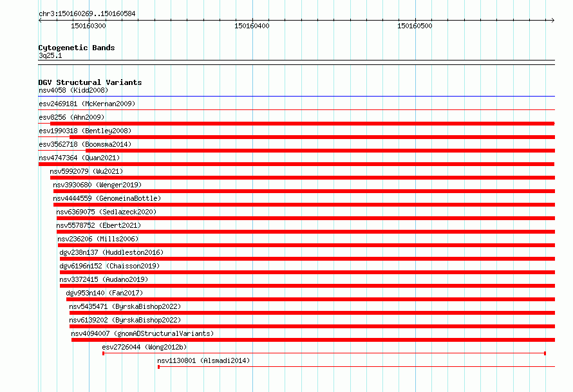Click the red bar under nsv3372415
The height and width of the screenshot is (392, 573).
point(307,286)
